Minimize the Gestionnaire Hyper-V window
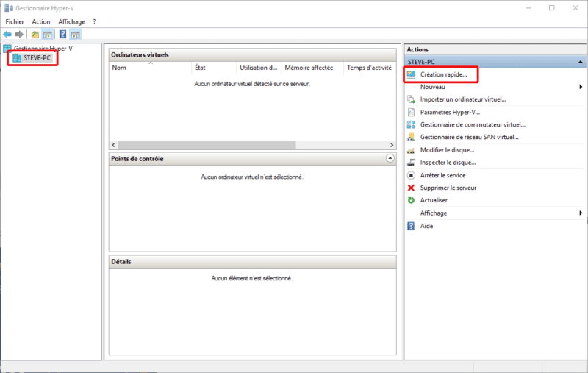Screen dimensions: 588x373 tap(528, 8)
